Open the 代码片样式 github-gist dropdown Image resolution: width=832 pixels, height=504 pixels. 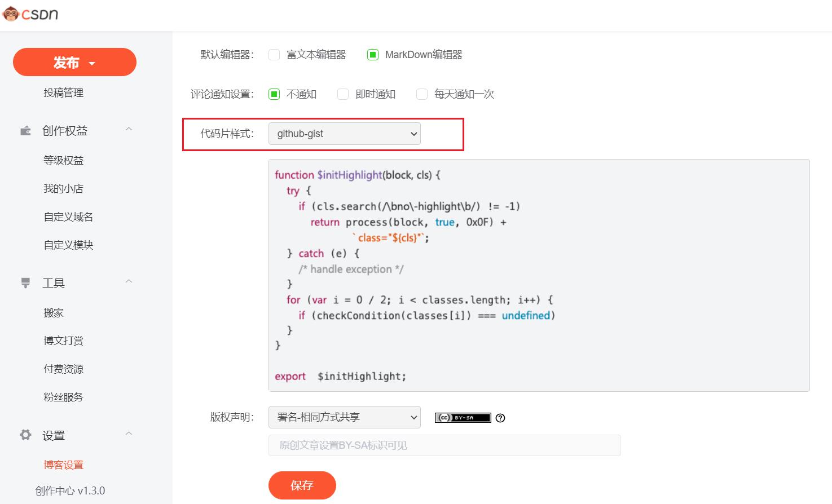click(345, 134)
